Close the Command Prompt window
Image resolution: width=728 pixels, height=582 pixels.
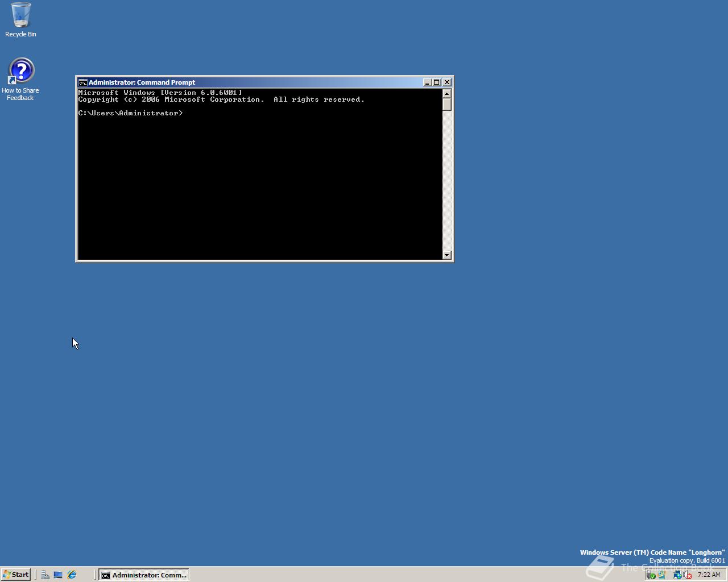[447, 82]
